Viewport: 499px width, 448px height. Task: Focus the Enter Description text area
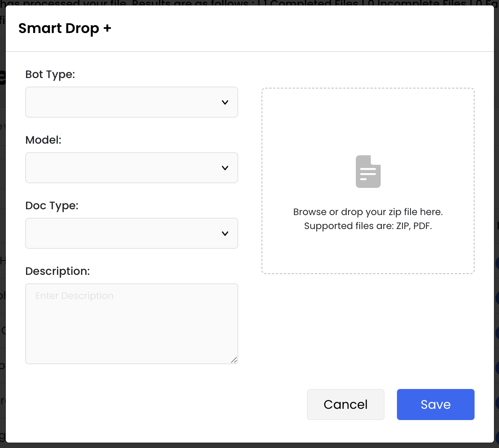coord(132,323)
